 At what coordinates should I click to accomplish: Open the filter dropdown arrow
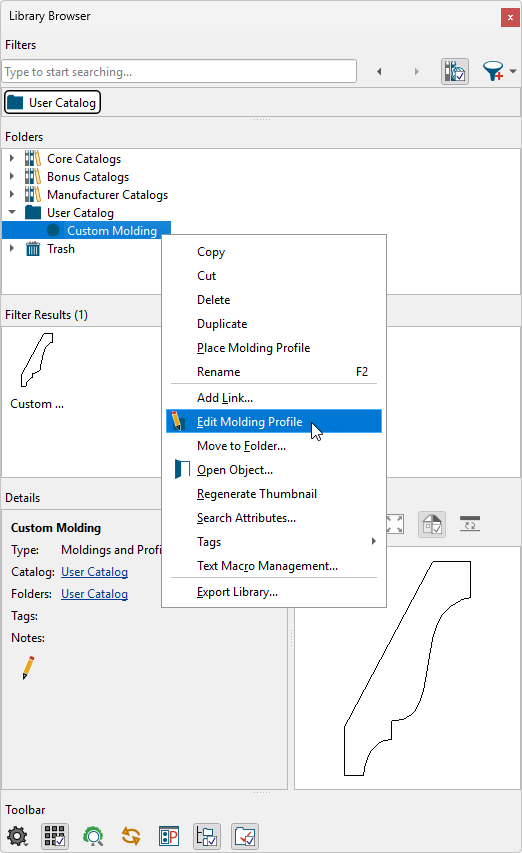[513, 71]
